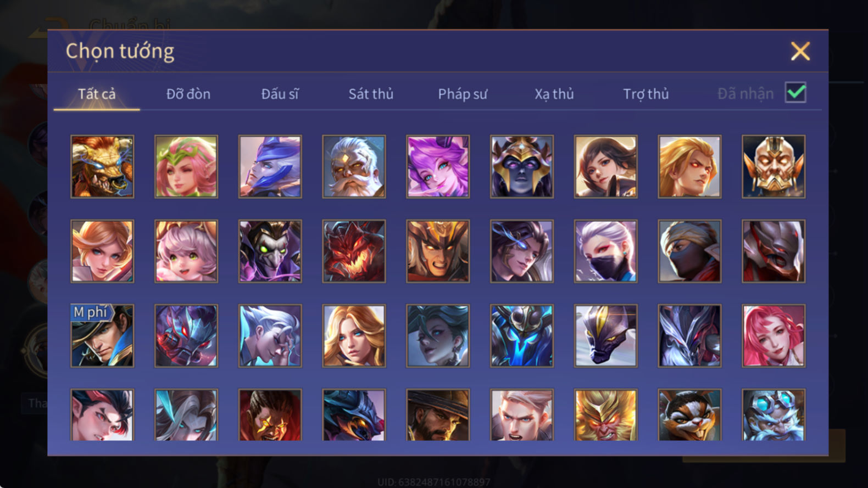Select the green-eyed plague mask hero
This screenshot has height=488, width=868.
pyautogui.click(x=270, y=251)
